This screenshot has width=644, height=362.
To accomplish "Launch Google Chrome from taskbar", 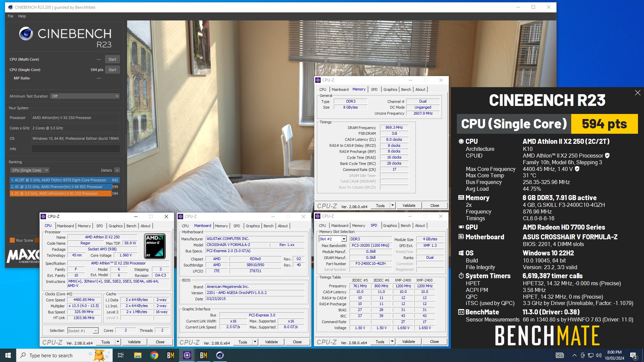I will coord(154,355).
